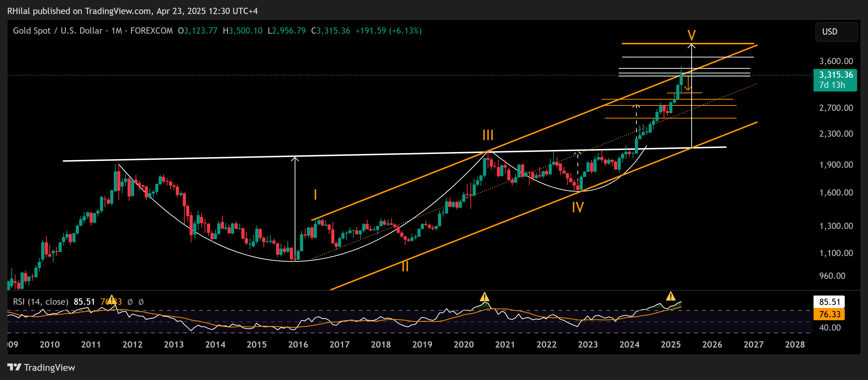This screenshot has height=380, width=868.
Task: Click the Gold Spot / U.S. Dollar symbol name
Action: click(x=57, y=31)
